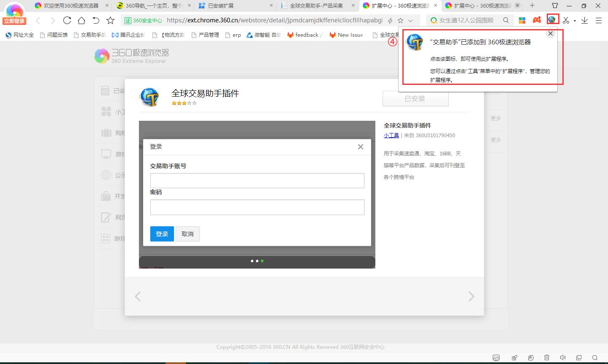Click the lightning speed-mode icon in address bar
608x364 pixels.
click(x=390, y=20)
